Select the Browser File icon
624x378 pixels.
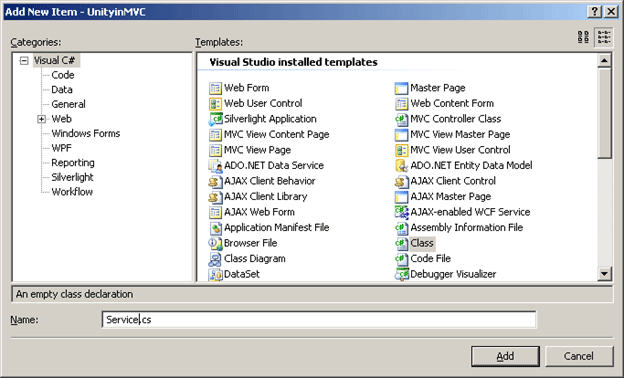[215, 243]
